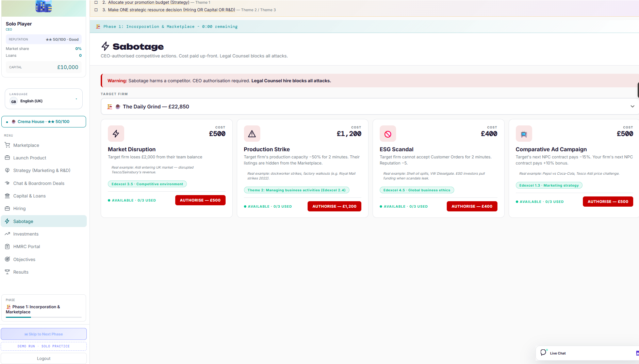Click the Market Disruption lightning card icon
The image size is (639, 364).
coord(116,134)
